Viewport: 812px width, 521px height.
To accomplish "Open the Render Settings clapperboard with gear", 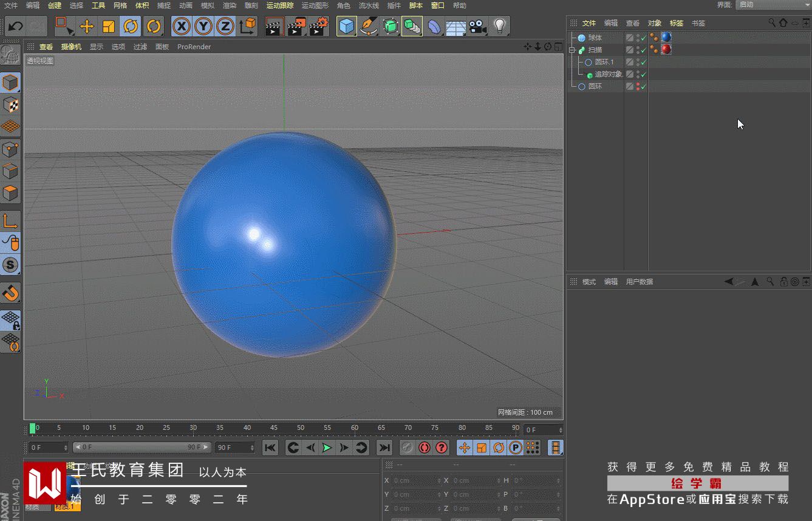I will point(319,26).
